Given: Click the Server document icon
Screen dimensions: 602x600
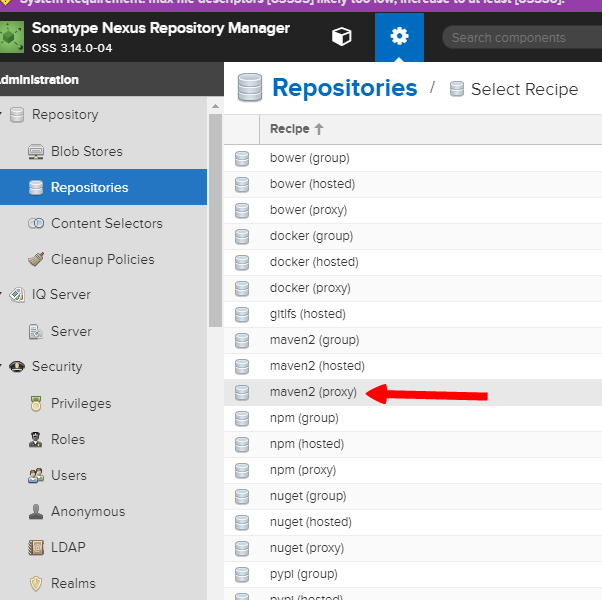Looking at the screenshot, I should 36,332.
